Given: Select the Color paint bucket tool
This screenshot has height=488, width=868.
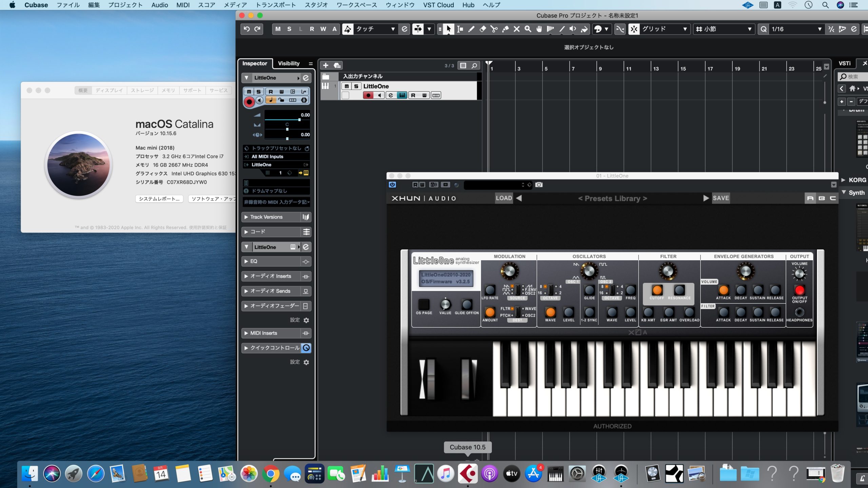Looking at the screenshot, I should tap(584, 29).
